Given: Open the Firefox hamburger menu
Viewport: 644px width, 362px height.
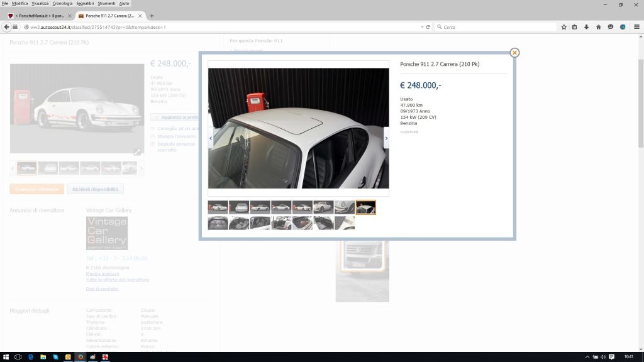Looking at the screenshot, I should click(636, 27).
